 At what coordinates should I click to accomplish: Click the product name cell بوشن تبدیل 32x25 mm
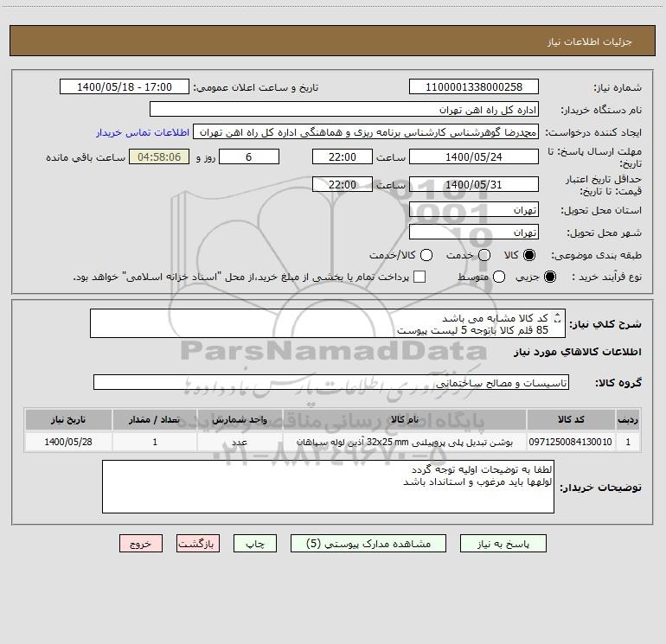405,442
